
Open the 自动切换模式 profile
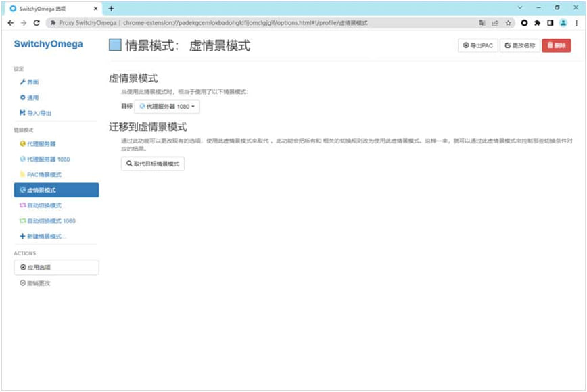(41, 205)
